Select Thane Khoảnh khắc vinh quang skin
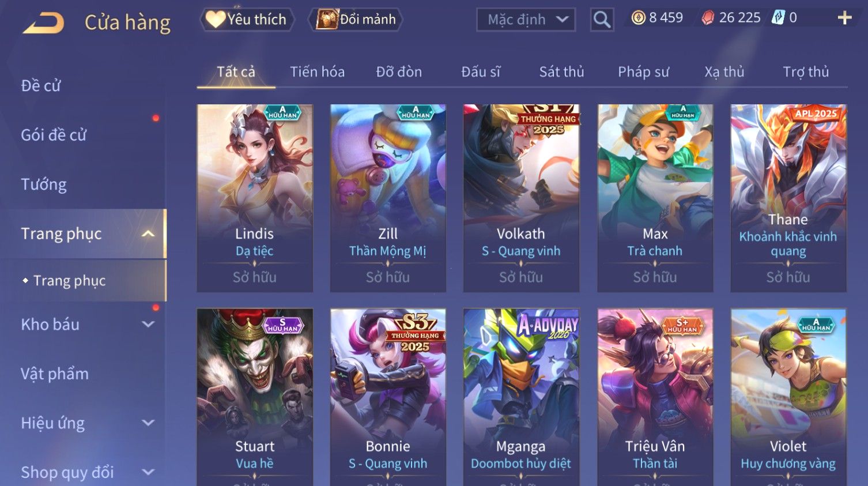 pyautogui.click(x=788, y=198)
